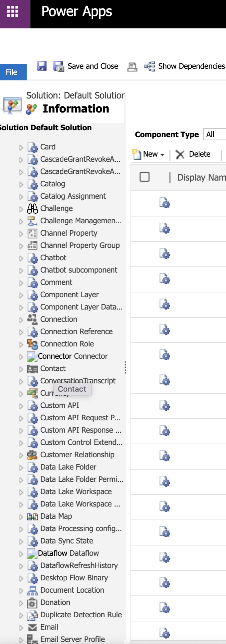
Task: Click the Email envelope icon
Action: (x=33, y=627)
